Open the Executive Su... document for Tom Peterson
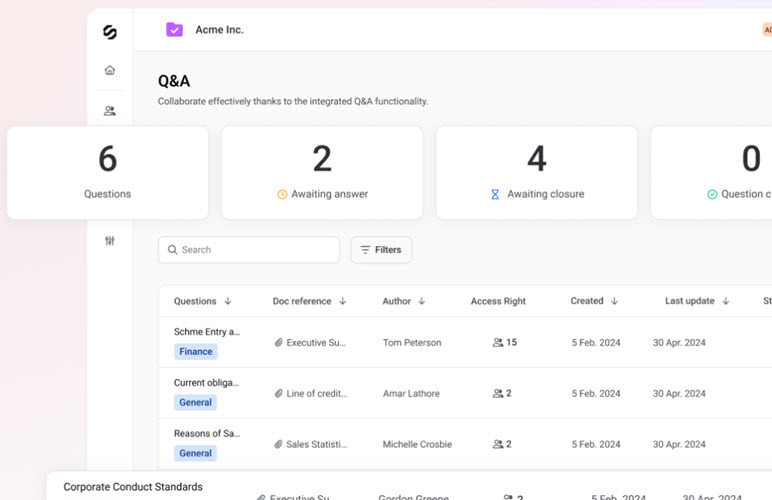This screenshot has height=500, width=772. tap(316, 343)
